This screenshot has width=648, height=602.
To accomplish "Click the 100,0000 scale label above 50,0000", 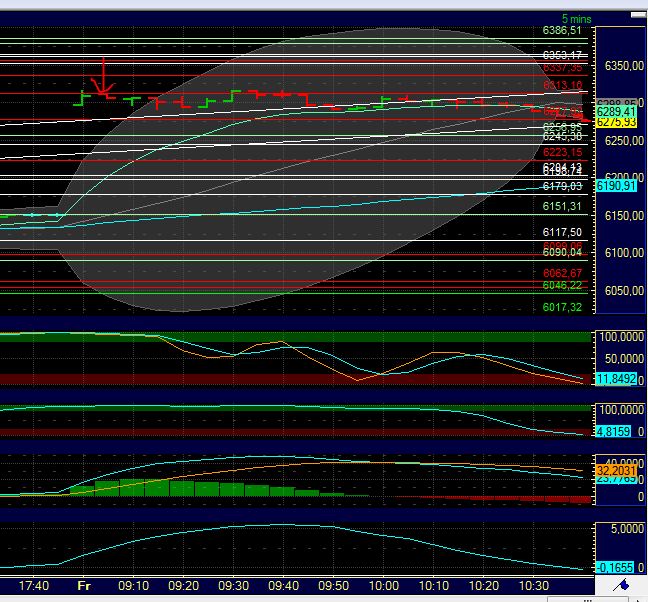I will click(622, 337).
